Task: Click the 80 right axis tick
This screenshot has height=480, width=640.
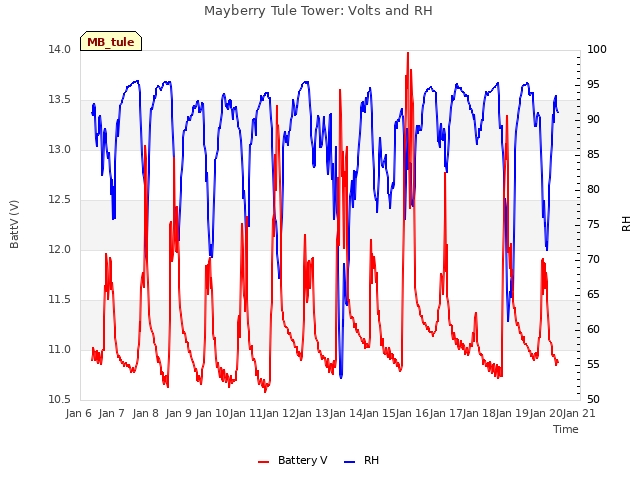Action: pyautogui.click(x=593, y=189)
